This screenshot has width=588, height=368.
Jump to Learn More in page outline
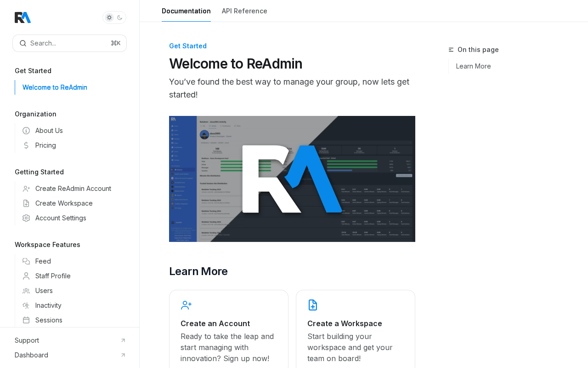pyautogui.click(x=474, y=66)
